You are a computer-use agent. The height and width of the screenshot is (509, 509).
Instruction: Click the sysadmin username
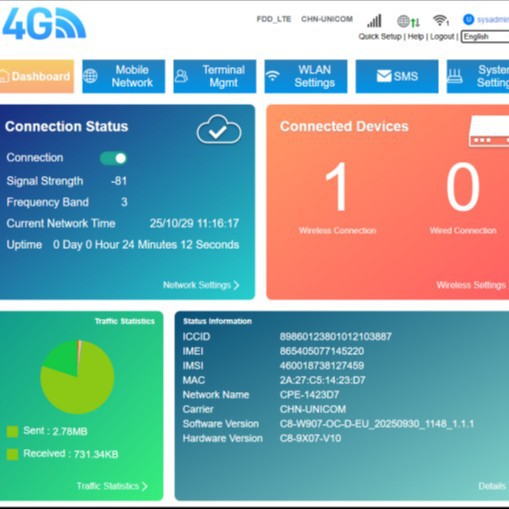[x=493, y=20]
